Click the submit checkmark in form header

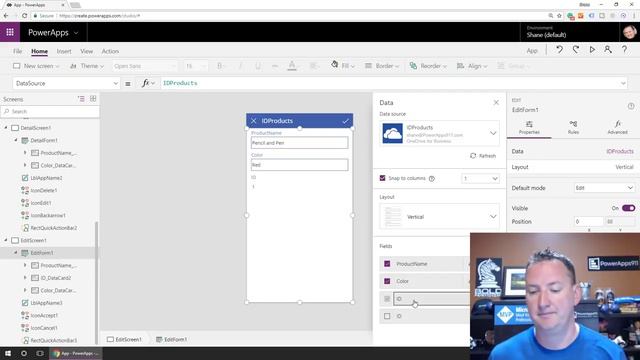coord(345,121)
